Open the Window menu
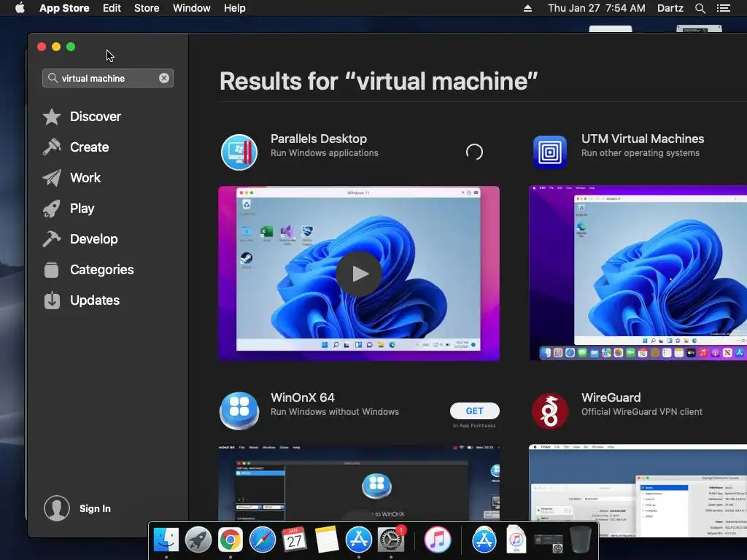Screen dimensions: 747x560 [x=192, y=8]
